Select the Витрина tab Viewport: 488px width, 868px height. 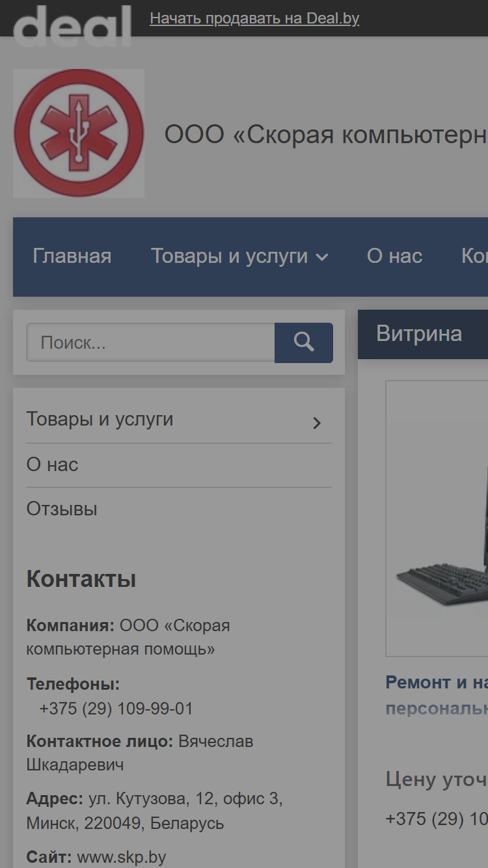click(x=420, y=334)
